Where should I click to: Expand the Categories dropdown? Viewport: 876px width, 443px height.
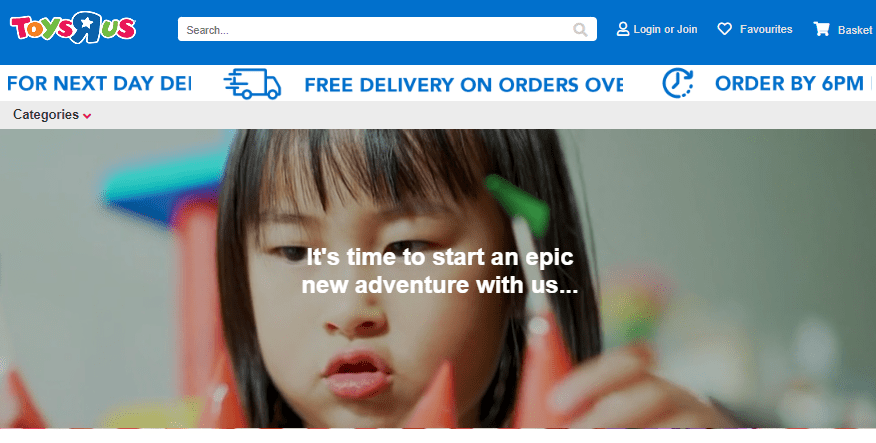[52, 115]
